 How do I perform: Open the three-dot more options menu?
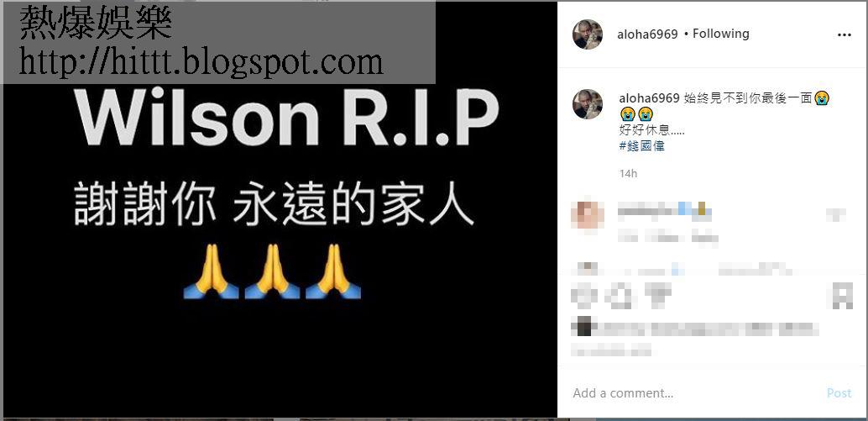coord(844,35)
